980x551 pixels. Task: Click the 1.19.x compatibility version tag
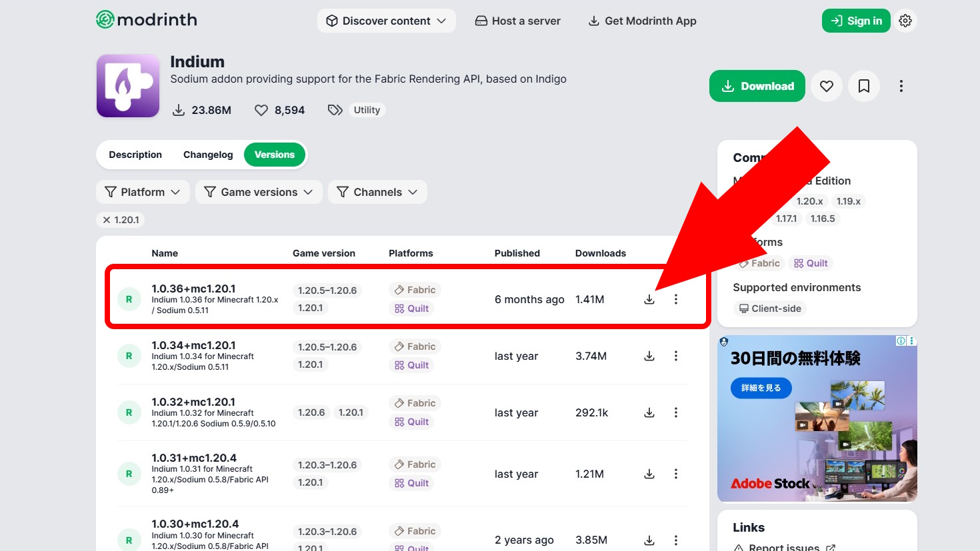pyautogui.click(x=849, y=201)
